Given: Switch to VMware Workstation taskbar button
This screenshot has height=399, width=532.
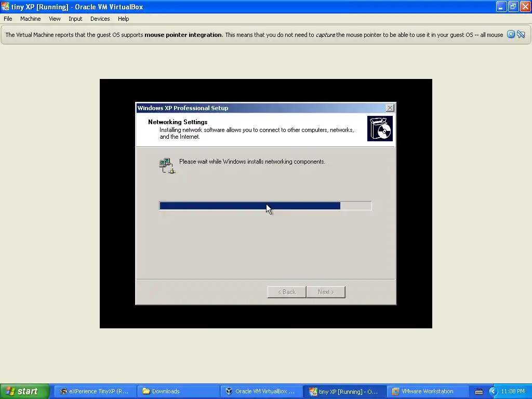Looking at the screenshot, I should click(428, 391).
